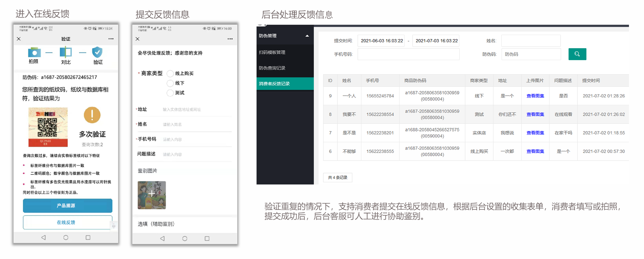Tap Android back button on first phone
This screenshot has height=259, width=644.
coord(44,238)
